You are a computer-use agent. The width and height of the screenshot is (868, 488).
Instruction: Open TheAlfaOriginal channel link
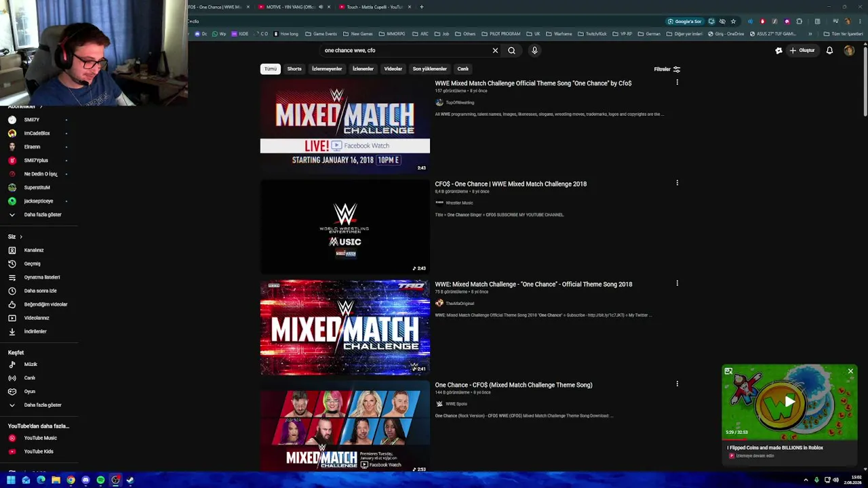(460, 303)
